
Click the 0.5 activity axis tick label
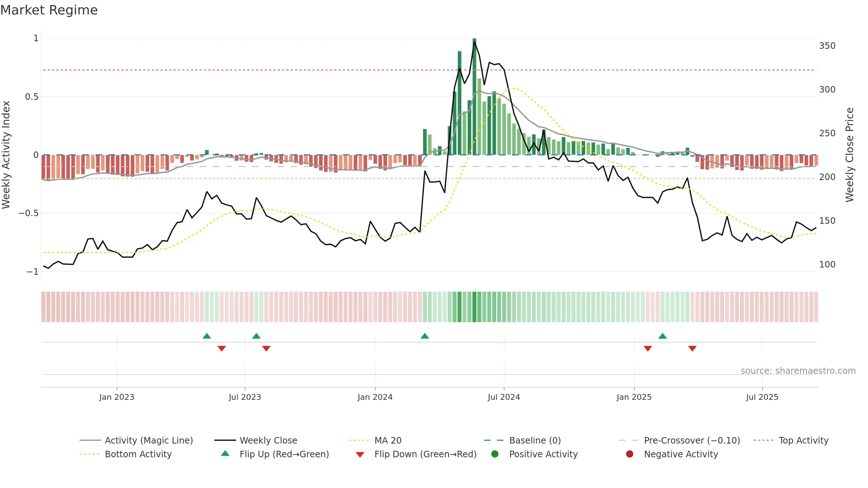[32, 97]
